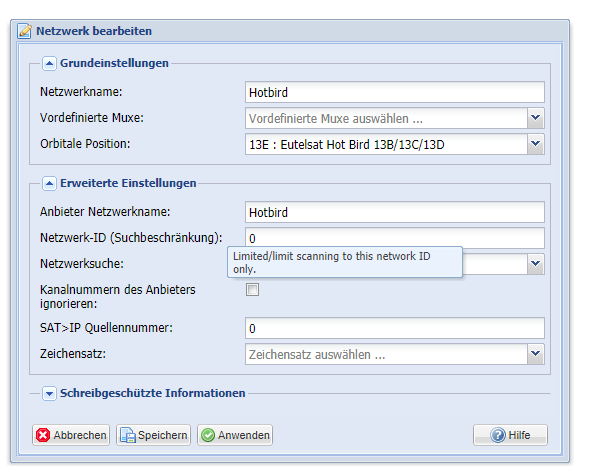This screenshot has height=468, width=599.
Task: Click the floppy disk icon on Speichern
Action: point(128,435)
